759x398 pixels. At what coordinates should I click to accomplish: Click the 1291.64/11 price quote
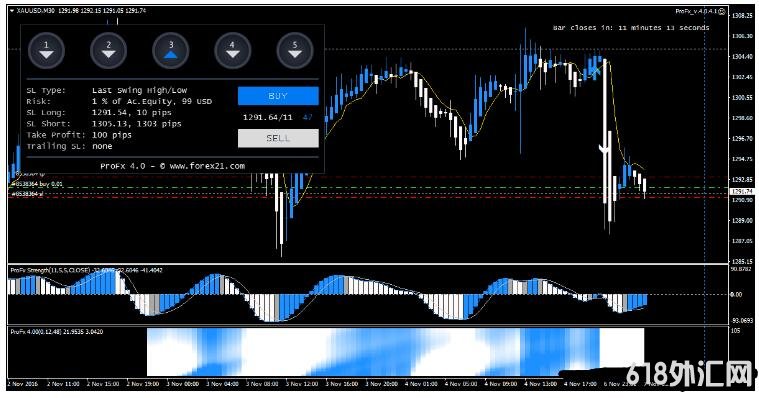(268, 117)
